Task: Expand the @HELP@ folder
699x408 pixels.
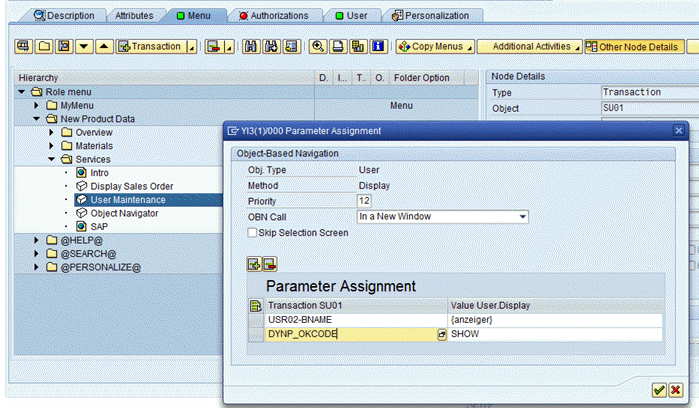Action: 37,240
